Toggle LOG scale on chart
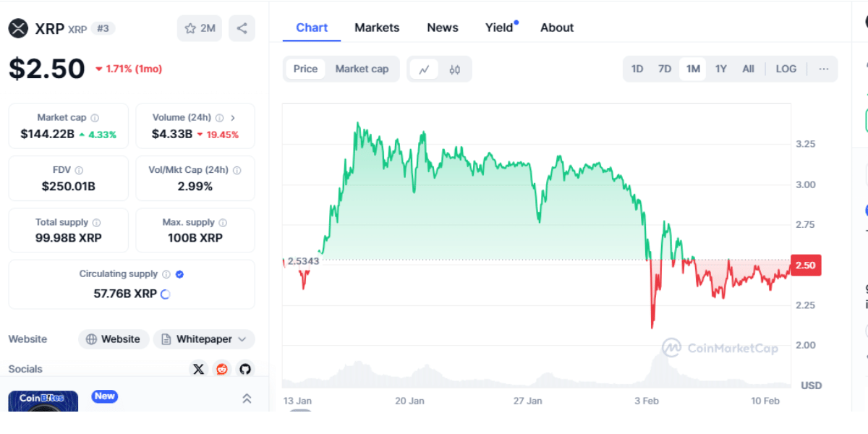Screen dimensions: 868x434 pyautogui.click(x=786, y=69)
